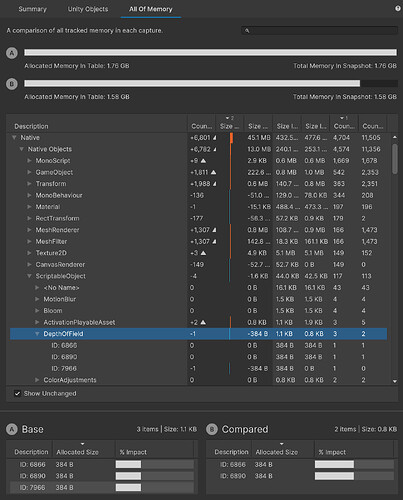Click the table scroll-up arrow
Viewport: 403px width, 500px height.
pyautogui.click(x=395, y=137)
